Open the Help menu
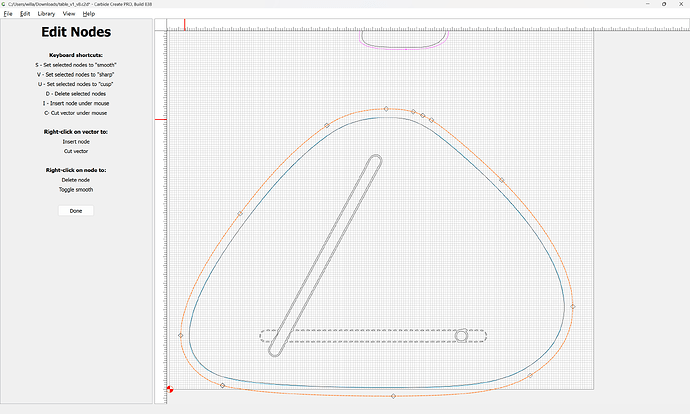The height and width of the screenshot is (414, 690). tap(89, 14)
